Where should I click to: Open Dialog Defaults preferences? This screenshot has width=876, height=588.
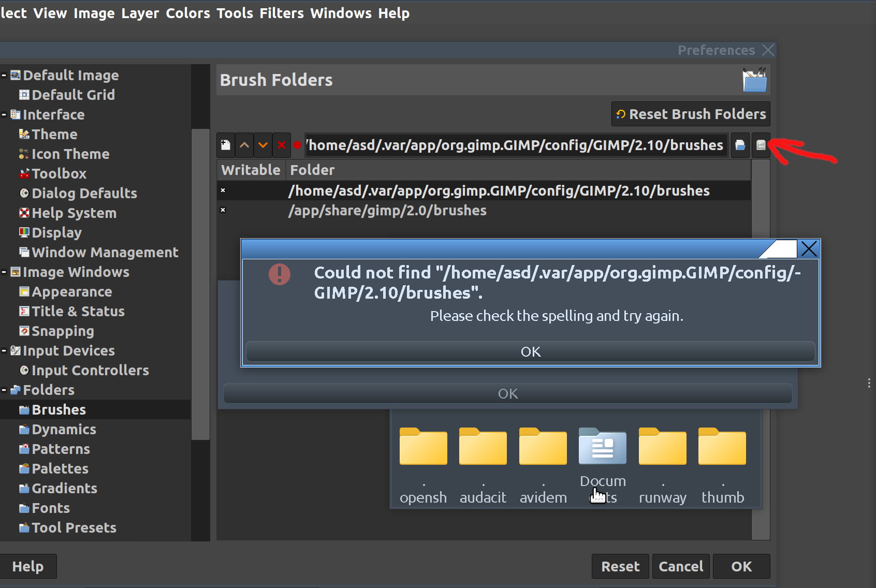pyautogui.click(x=84, y=193)
